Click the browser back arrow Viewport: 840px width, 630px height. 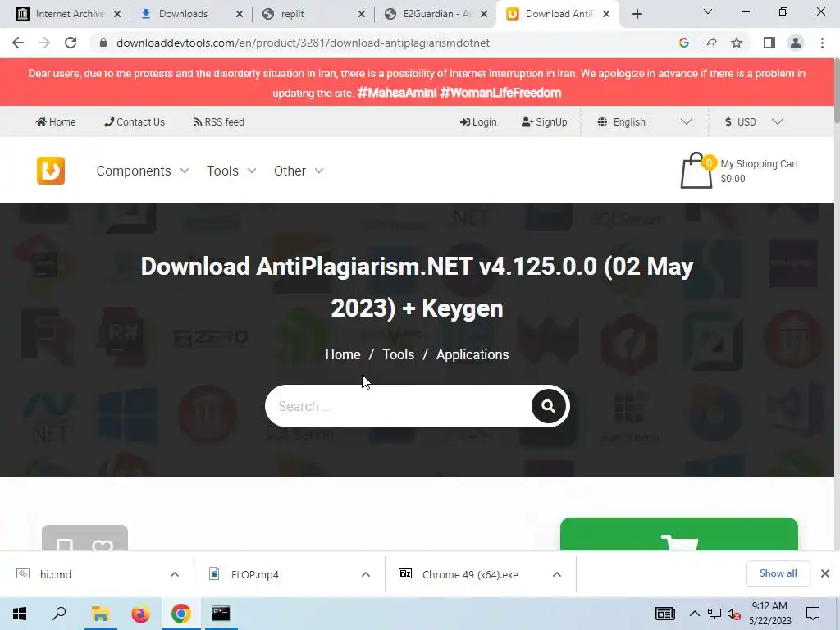pyautogui.click(x=18, y=43)
